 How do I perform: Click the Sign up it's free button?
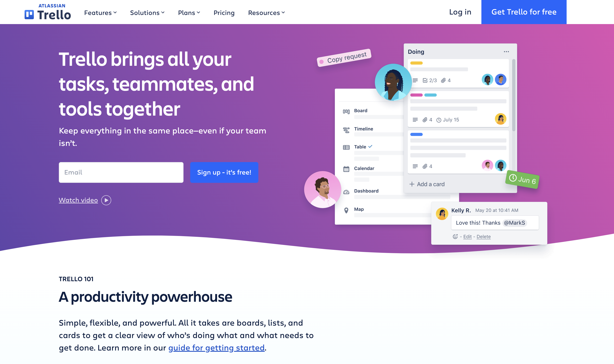coord(224,172)
